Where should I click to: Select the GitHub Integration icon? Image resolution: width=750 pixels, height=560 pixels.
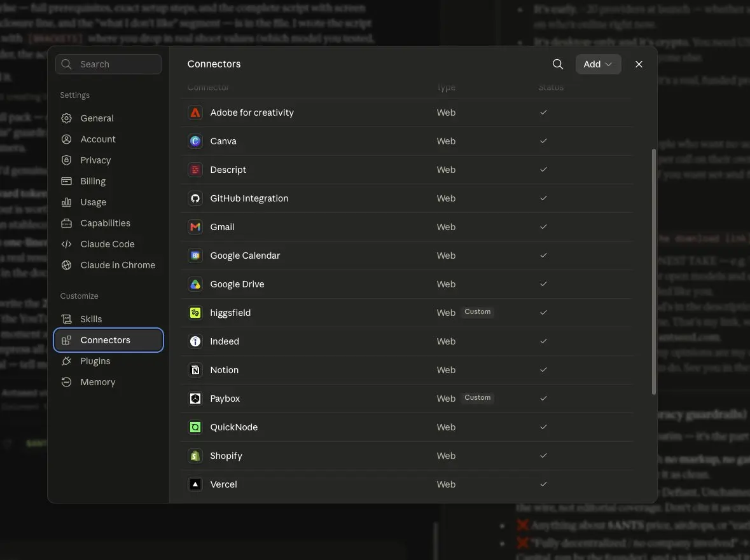point(195,199)
